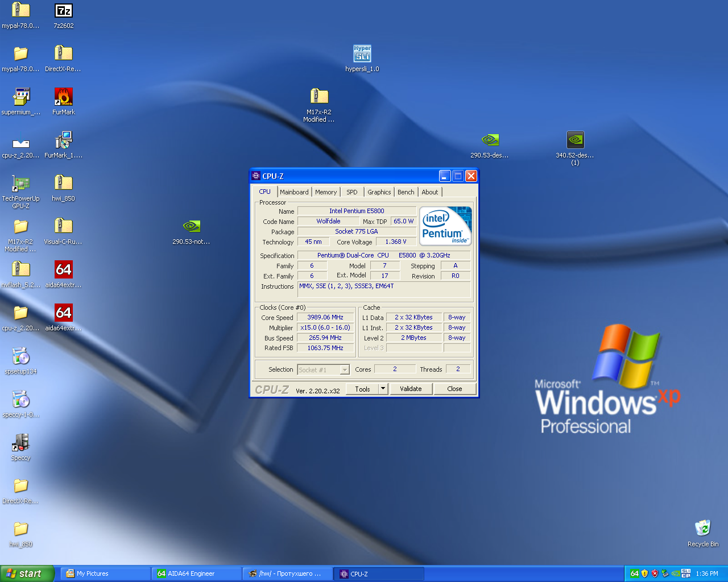The width and height of the screenshot is (728, 582).
Task: Expand the Tools dropdown arrow
Action: coord(383,389)
